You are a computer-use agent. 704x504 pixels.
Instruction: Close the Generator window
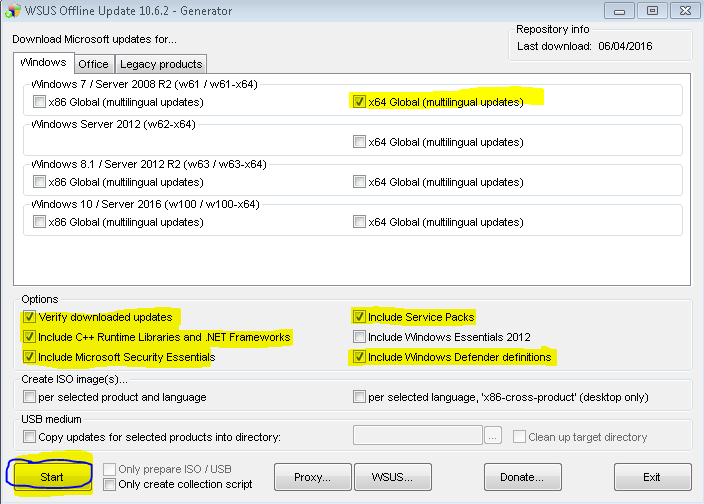[685, 11]
